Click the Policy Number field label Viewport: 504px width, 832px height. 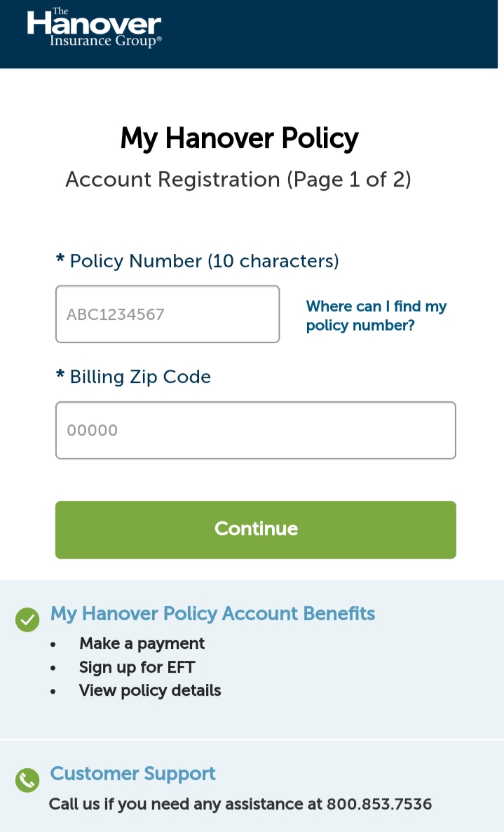click(204, 261)
